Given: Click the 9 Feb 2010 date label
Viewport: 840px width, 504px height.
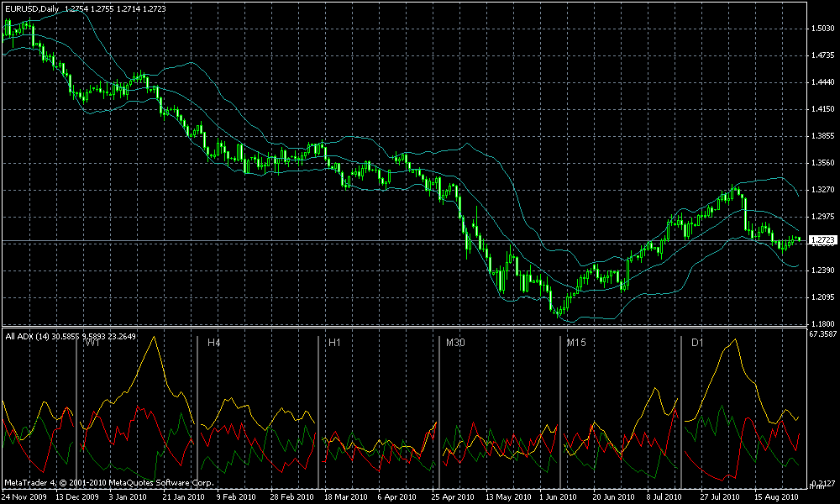Looking at the screenshot, I should click(x=235, y=496).
